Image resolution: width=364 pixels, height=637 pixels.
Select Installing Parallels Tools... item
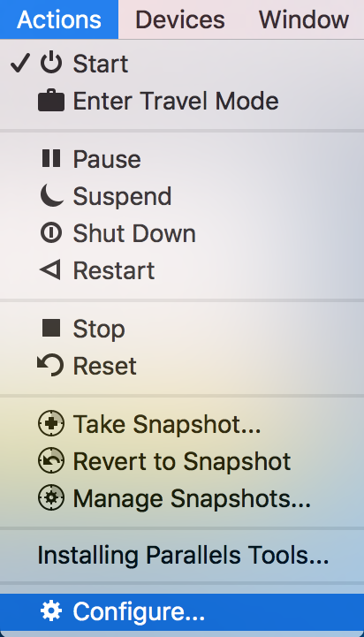182,556
